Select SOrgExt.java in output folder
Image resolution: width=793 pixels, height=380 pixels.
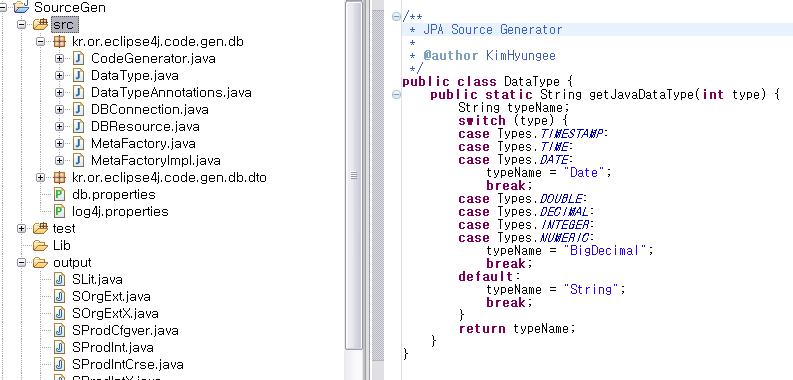click(111, 297)
